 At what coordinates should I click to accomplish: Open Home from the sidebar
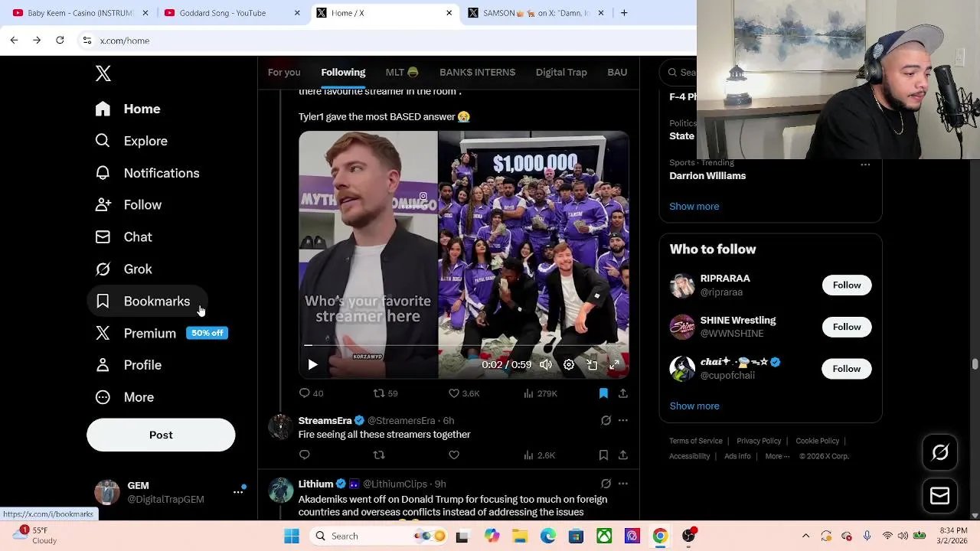click(128, 109)
